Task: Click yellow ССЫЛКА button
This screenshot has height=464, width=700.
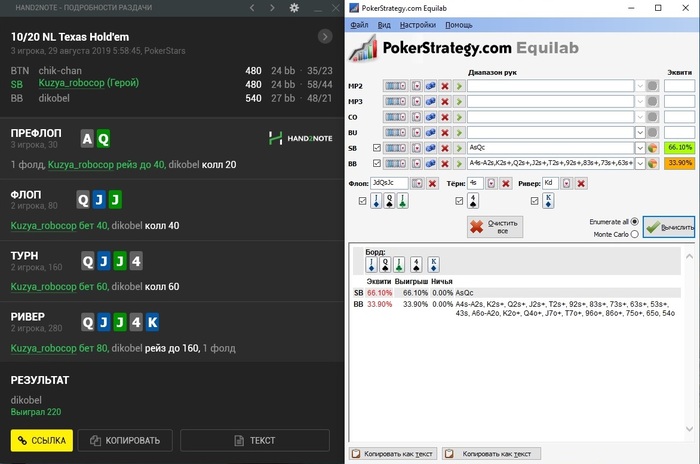Action: [x=42, y=440]
